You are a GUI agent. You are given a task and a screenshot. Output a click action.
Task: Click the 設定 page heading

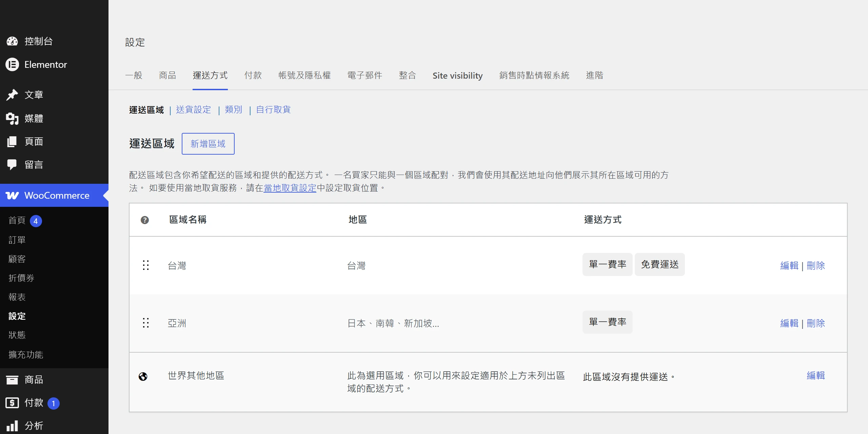point(135,42)
